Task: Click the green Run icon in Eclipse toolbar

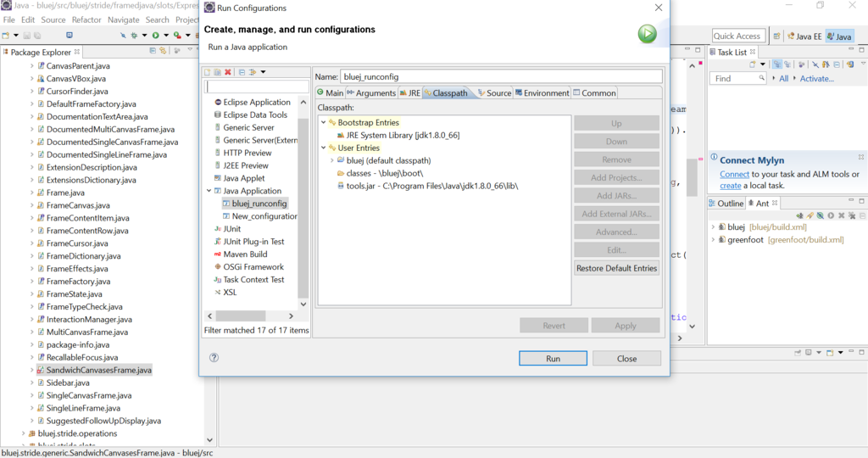Action: point(156,36)
